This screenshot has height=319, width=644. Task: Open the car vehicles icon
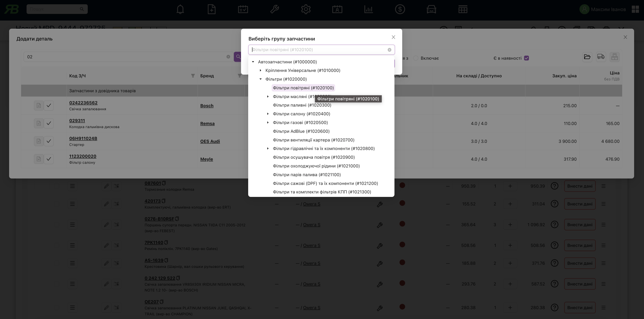(431, 9)
